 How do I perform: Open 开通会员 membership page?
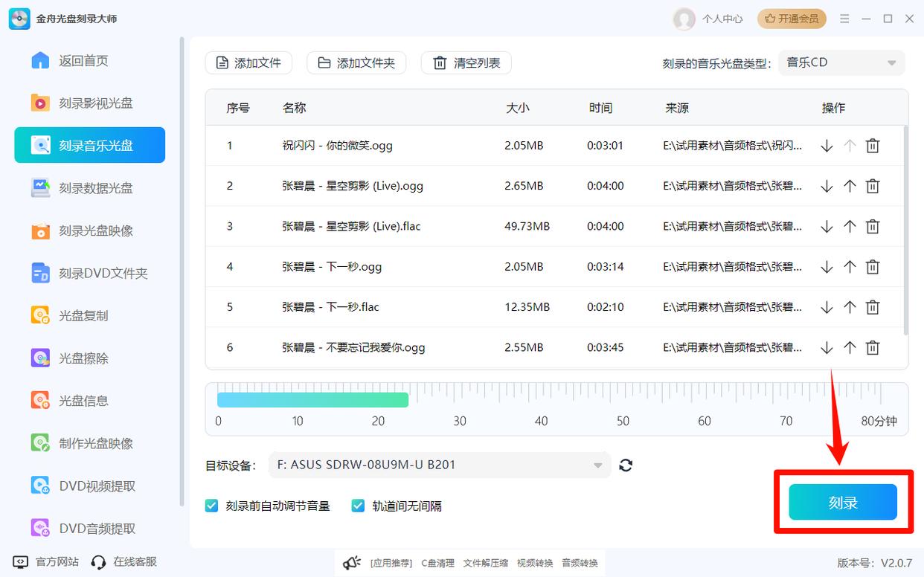click(791, 19)
